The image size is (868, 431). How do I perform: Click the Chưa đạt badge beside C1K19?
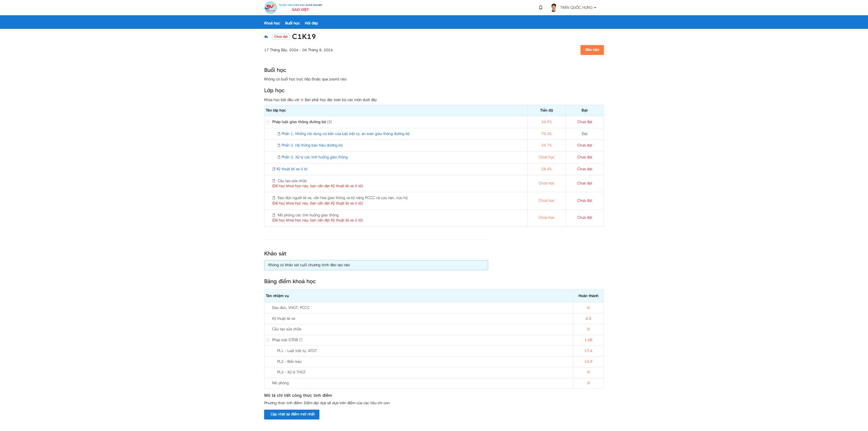tap(281, 37)
